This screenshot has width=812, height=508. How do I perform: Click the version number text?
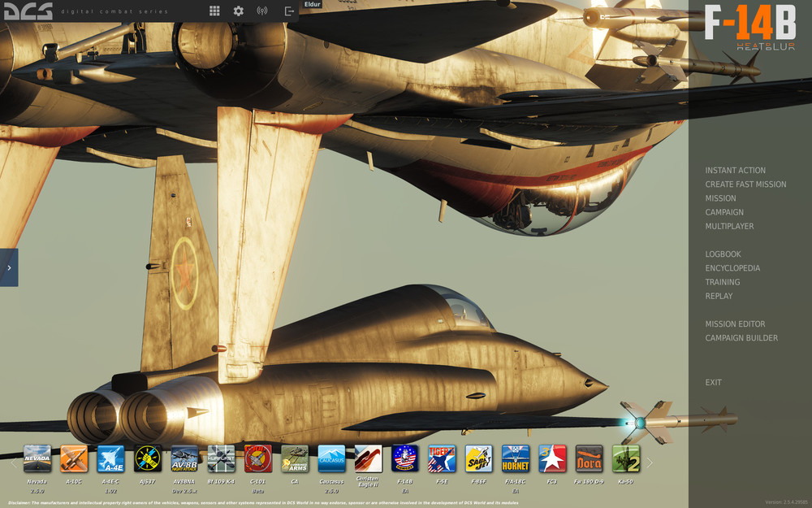click(787, 502)
